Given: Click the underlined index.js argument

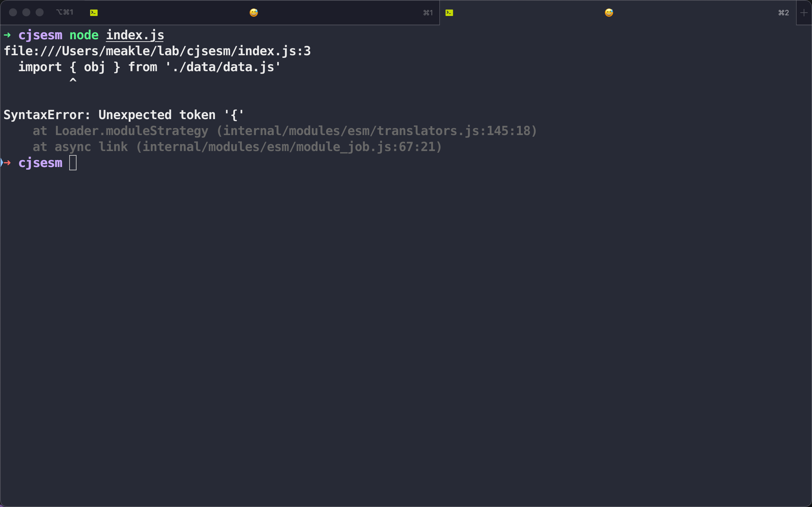Looking at the screenshot, I should point(135,35).
